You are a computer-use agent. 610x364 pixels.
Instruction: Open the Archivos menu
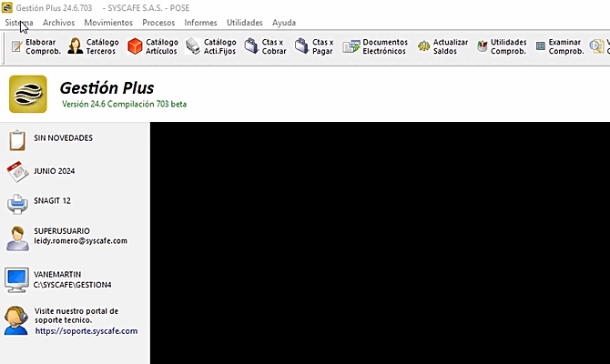point(59,23)
